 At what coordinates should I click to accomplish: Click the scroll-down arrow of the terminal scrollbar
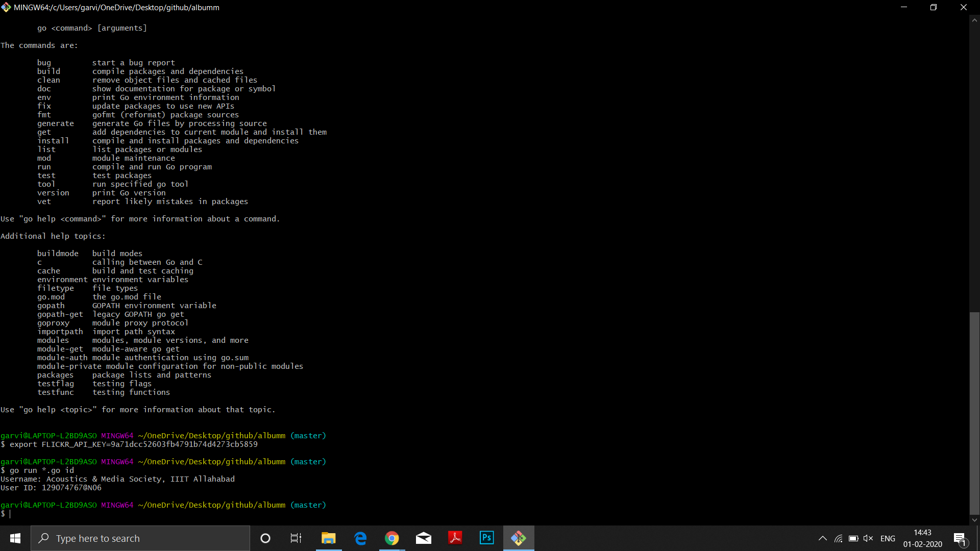pos(975,520)
